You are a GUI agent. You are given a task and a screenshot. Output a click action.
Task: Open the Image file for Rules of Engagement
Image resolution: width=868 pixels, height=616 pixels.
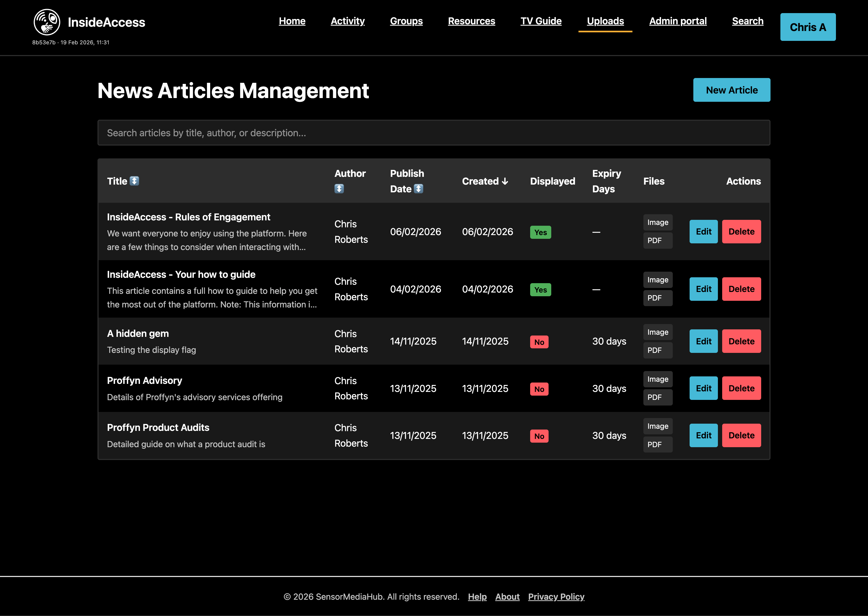tap(658, 222)
